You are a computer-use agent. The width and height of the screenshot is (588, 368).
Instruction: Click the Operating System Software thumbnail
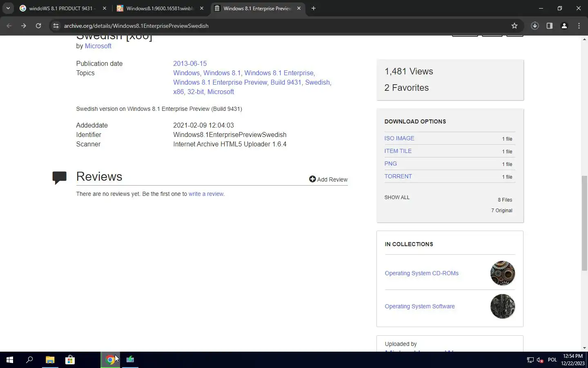tap(503, 306)
